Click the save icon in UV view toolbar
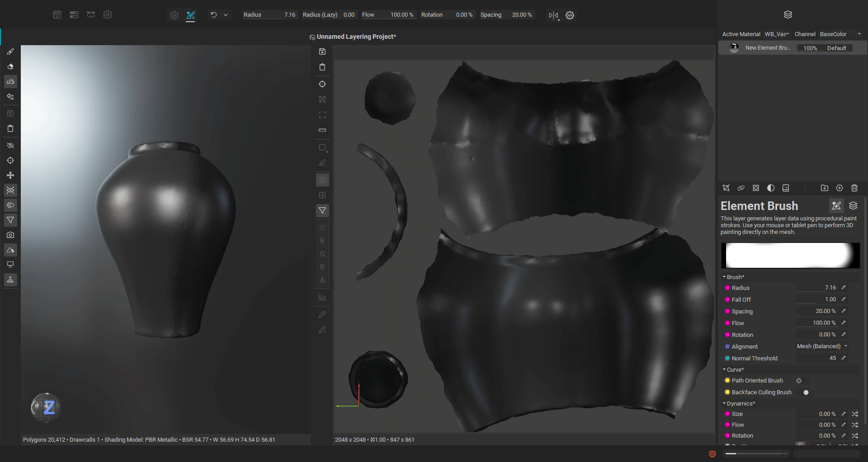Image resolution: width=868 pixels, height=462 pixels. pos(322,51)
